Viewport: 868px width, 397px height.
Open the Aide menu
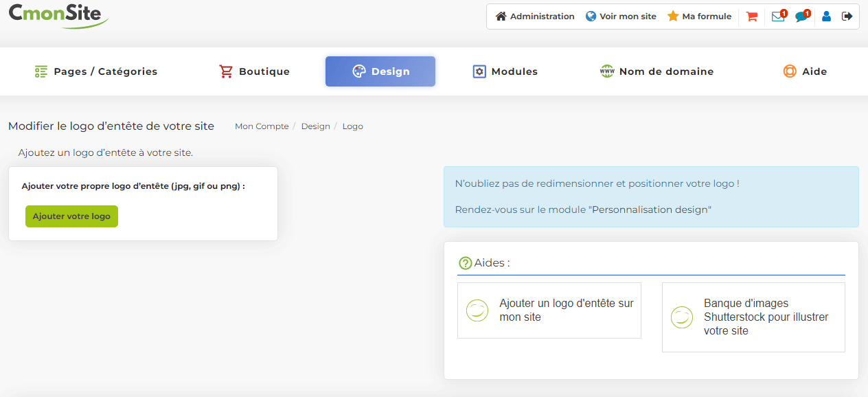point(805,71)
